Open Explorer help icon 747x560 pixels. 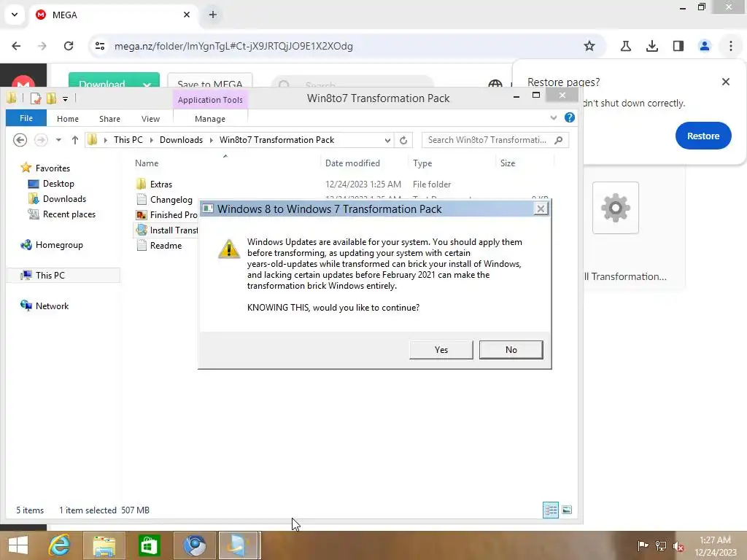(x=569, y=117)
